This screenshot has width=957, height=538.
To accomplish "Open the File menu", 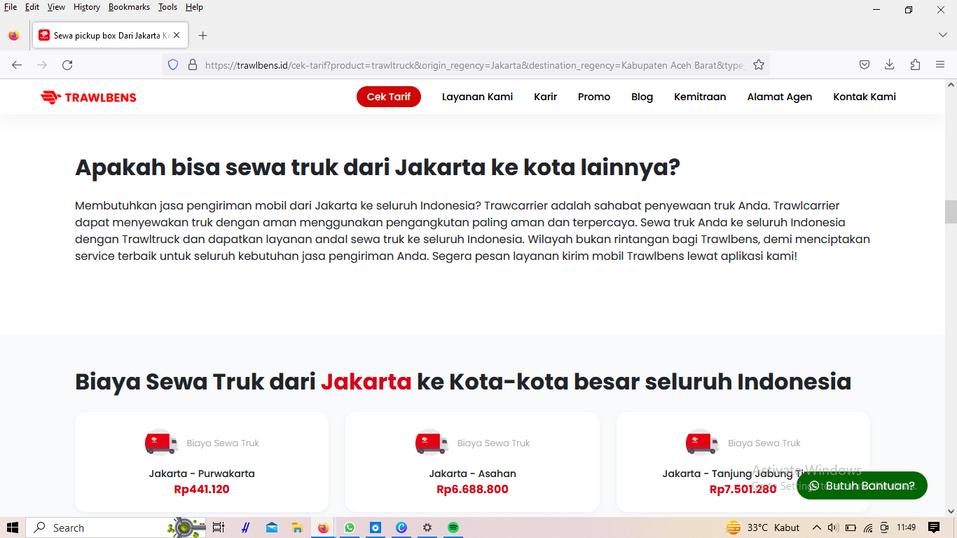I will click(x=10, y=7).
